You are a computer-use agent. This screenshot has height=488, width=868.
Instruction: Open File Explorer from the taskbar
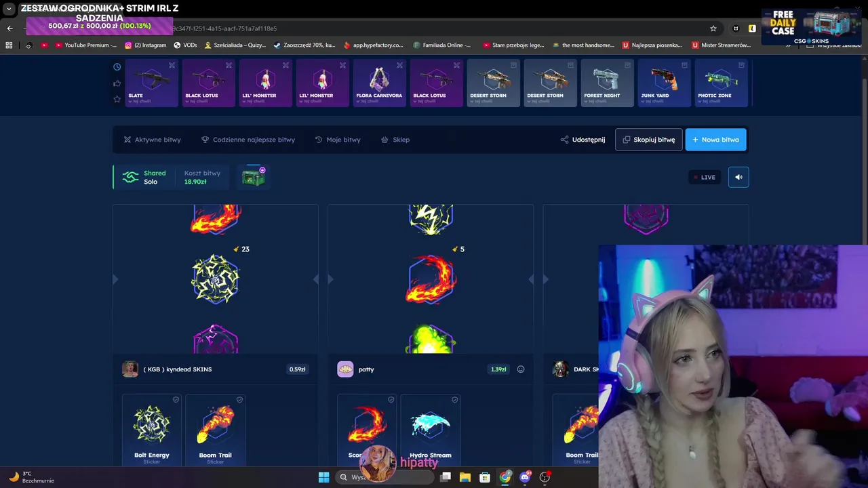465,477
